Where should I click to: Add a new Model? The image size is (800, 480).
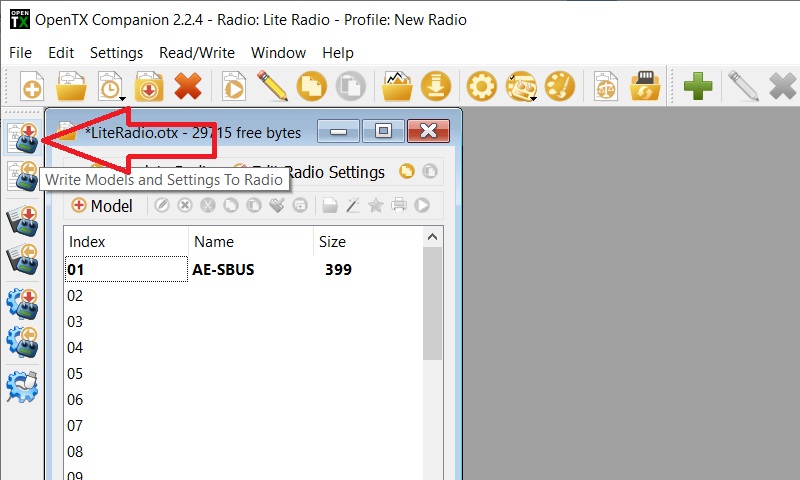[102, 206]
